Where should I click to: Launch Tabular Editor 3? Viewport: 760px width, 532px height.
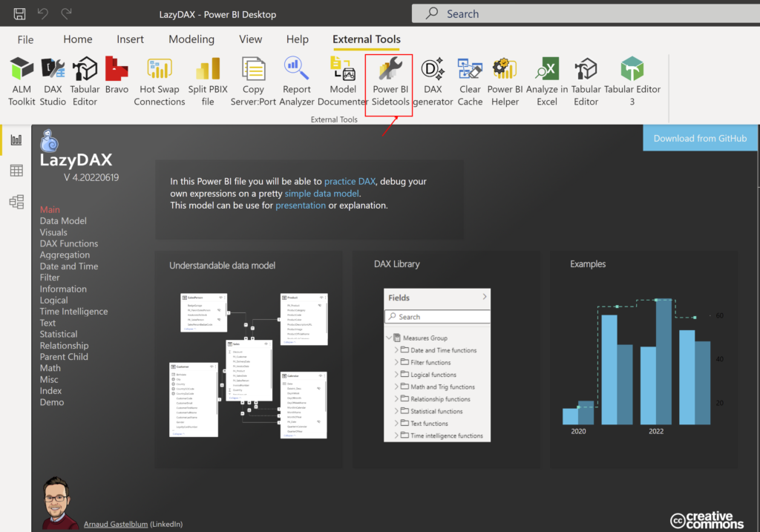coord(632,78)
